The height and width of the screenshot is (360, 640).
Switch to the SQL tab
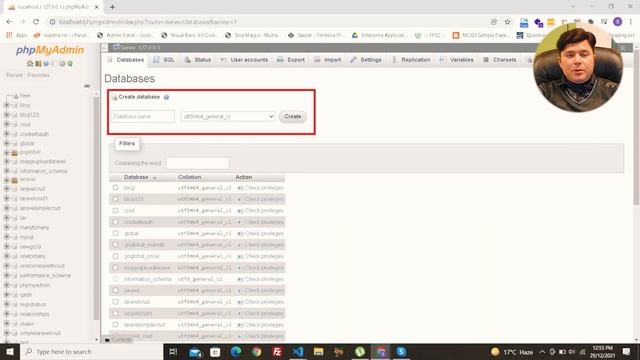(x=164, y=60)
